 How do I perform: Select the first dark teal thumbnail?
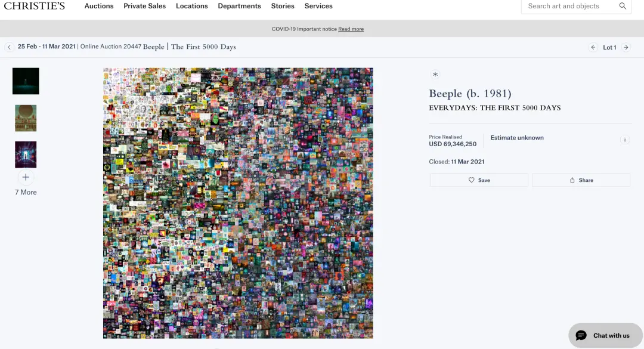point(26,81)
